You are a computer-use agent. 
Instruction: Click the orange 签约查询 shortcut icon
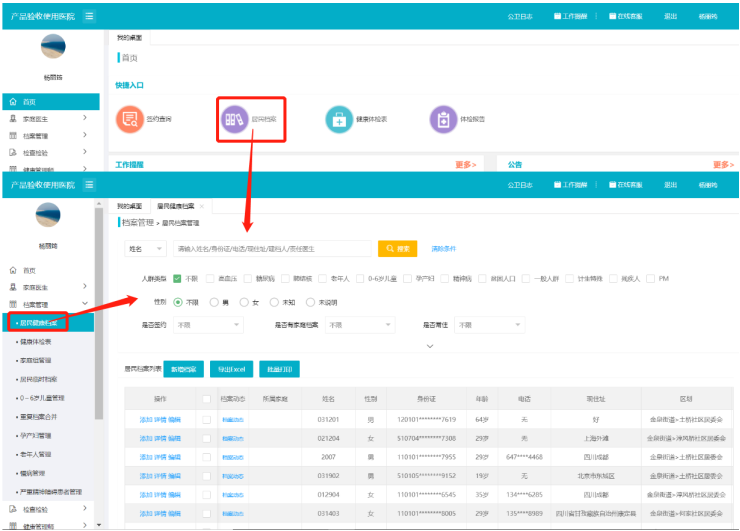(x=128, y=119)
